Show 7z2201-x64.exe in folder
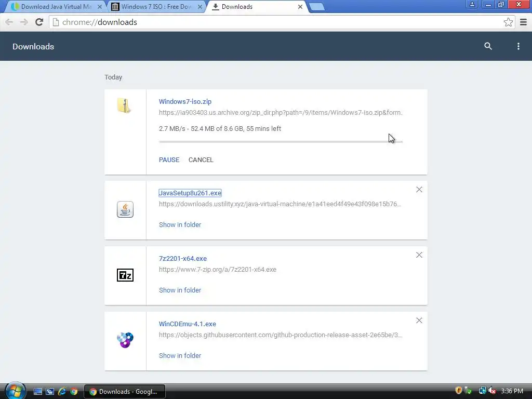Screen dimensions: 532x399 click(180, 290)
